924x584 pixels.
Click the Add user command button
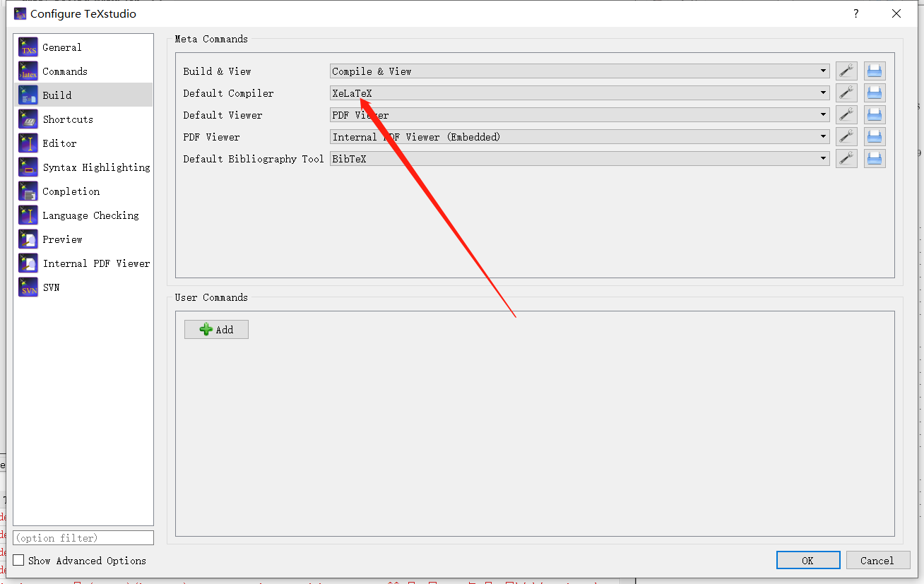click(216, 329)
